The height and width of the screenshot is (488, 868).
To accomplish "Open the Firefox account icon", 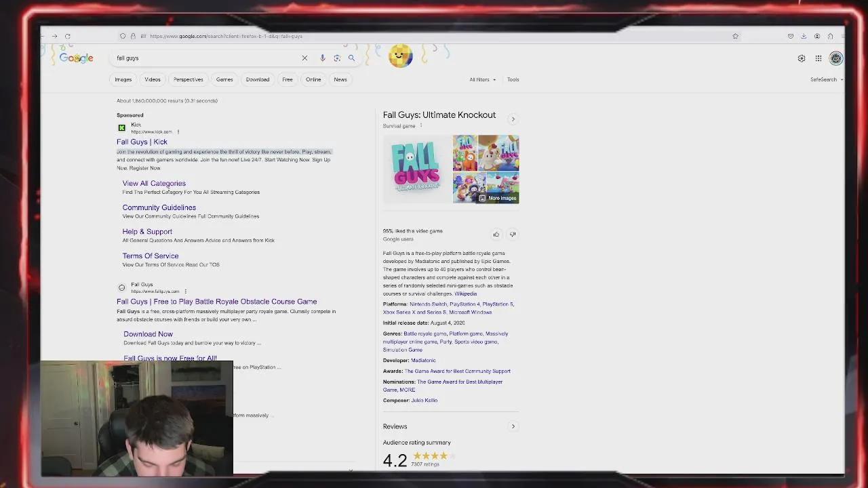I will pyautogui.click(x=817, y=36).
